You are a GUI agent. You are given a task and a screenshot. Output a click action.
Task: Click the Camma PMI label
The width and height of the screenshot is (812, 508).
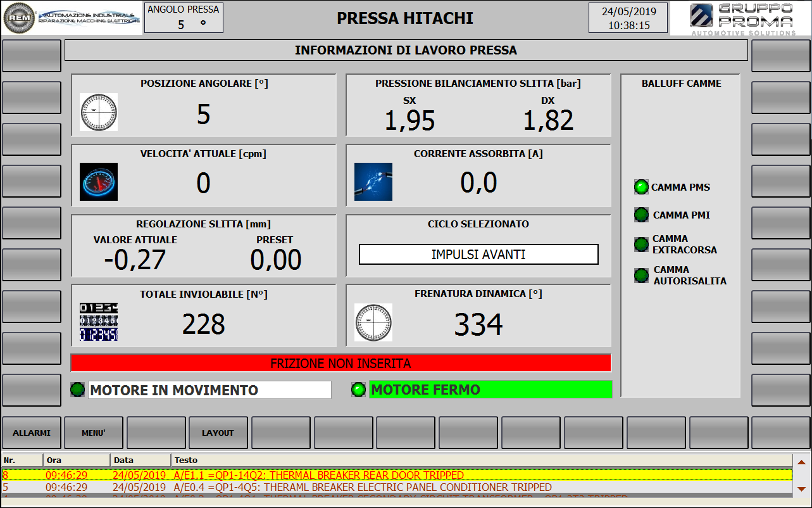(681, 215)
